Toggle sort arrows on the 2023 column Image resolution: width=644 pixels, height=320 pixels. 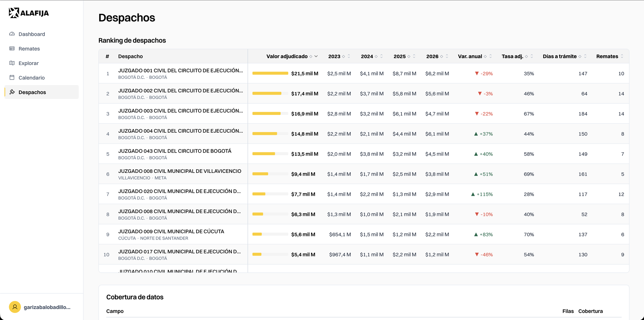point(349,56)
